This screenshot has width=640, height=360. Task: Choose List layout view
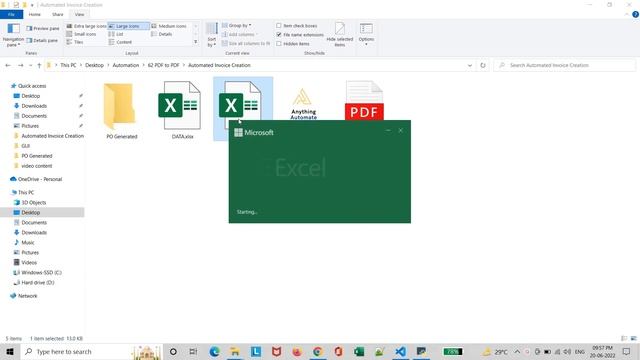[x=116, y=34]
